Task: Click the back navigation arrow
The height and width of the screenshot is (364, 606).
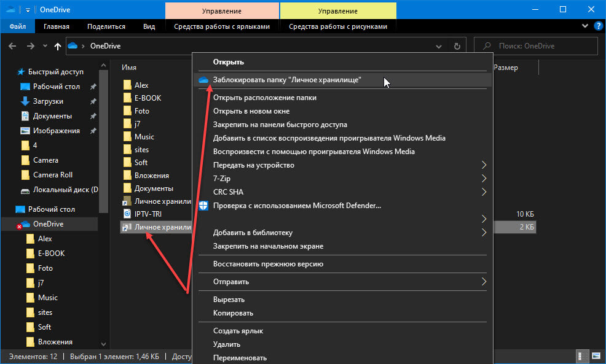Action: pos(12,46)
